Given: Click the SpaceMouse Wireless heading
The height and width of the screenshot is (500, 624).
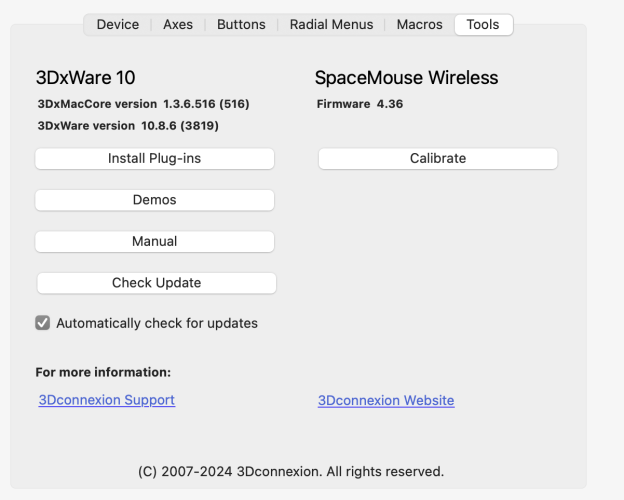Looking at the screenshot, I should click(406, 78).
